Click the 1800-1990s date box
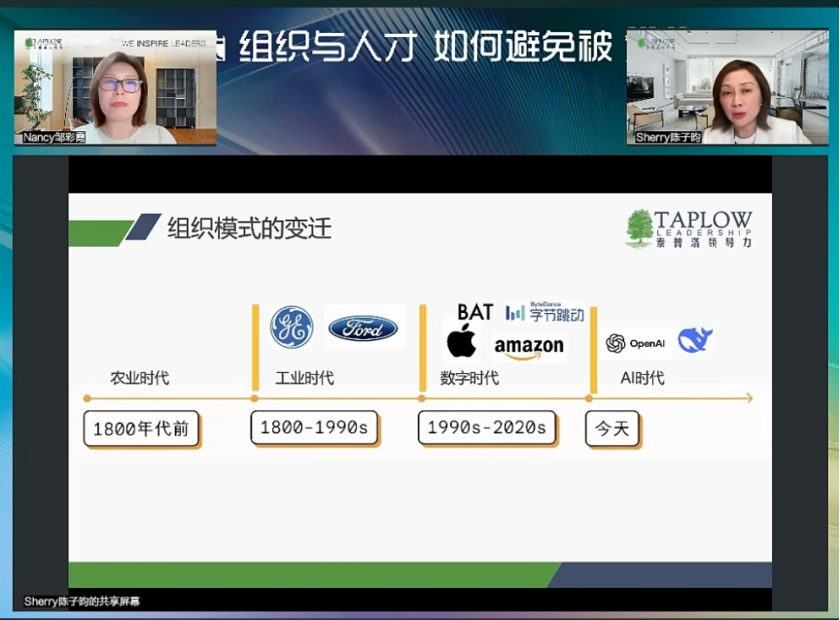The width and height of the screenshot is (840, 620). pos(314,428)
